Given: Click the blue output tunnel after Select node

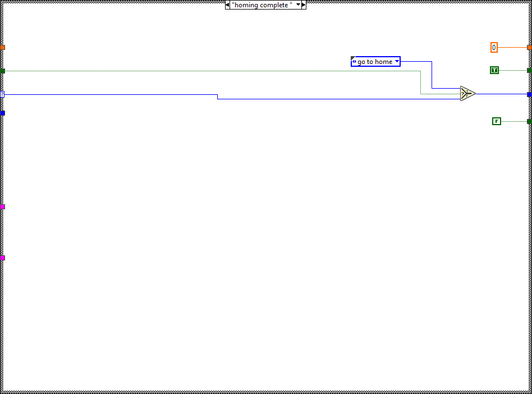Looking at the screenshot, I should (x=529, y=94).
